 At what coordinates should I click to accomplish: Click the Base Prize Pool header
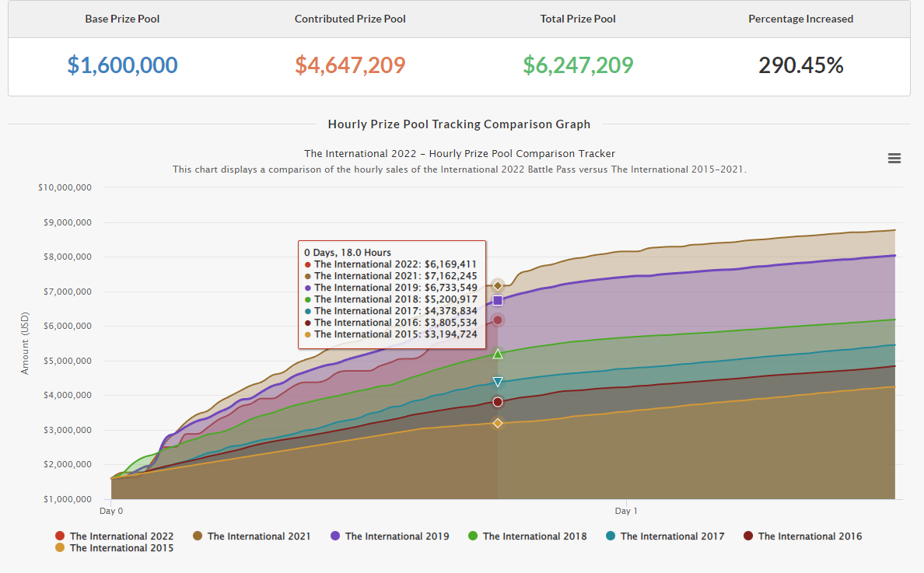(122, 19)
